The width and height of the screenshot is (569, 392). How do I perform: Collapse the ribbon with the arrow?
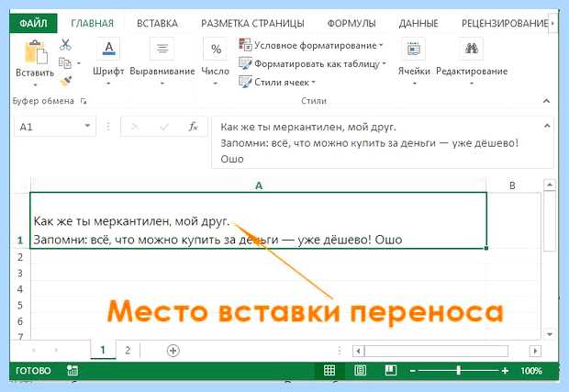(546, 101)
